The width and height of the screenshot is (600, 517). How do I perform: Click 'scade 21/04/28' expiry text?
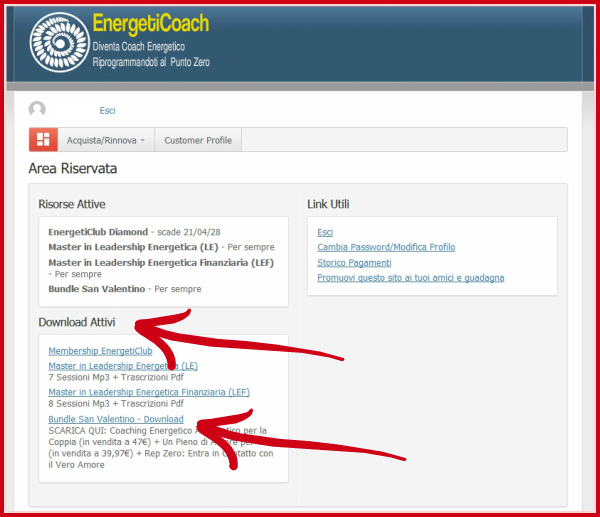pyautogui.click(x=189, y=232)
